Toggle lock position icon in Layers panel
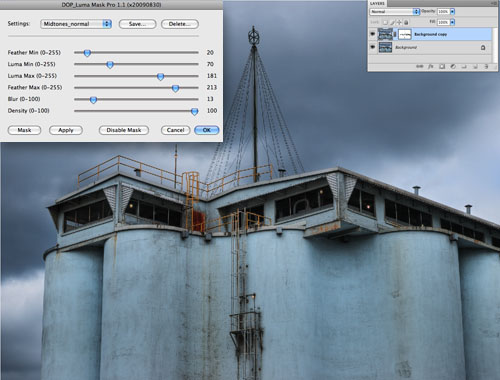The width and height of the screenshot is (500, 380). pyautogui.click(x=399, y=22)
